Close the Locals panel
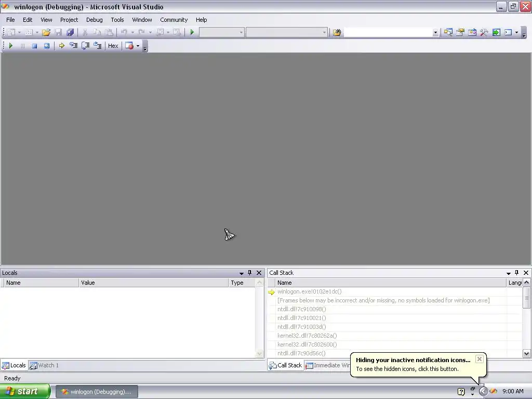This screenshot has width=532, height=399. pyautogui.click(x=259, y=273)
